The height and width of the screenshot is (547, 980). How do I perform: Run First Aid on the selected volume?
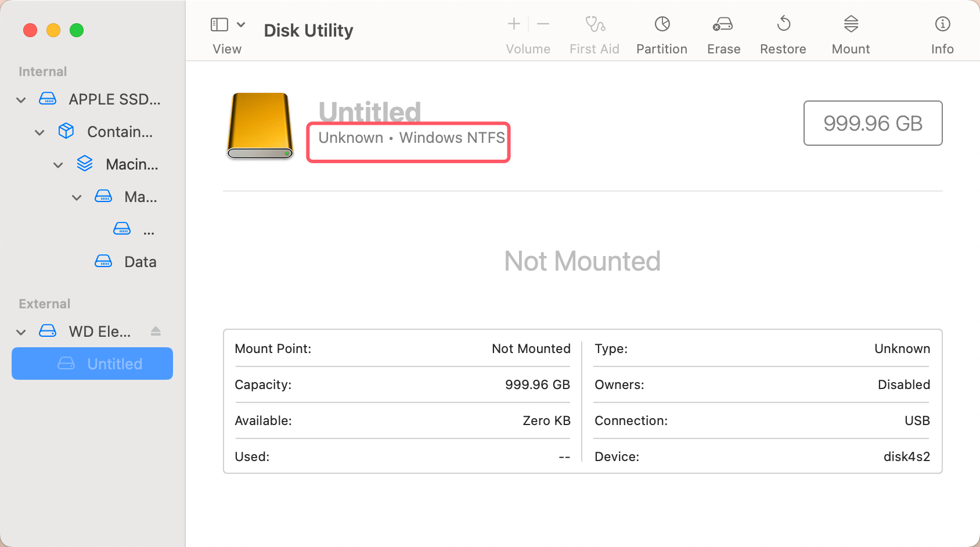(x=594, y=32)
